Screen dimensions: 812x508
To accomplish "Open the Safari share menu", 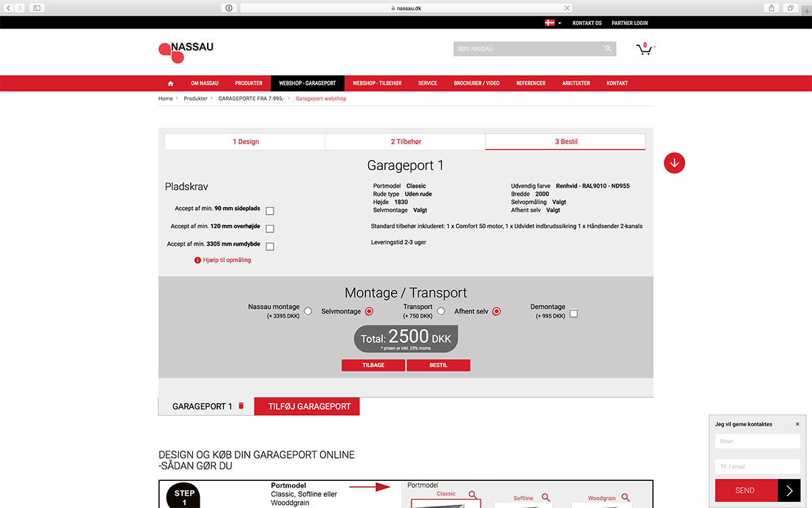I will pos(772,8).
